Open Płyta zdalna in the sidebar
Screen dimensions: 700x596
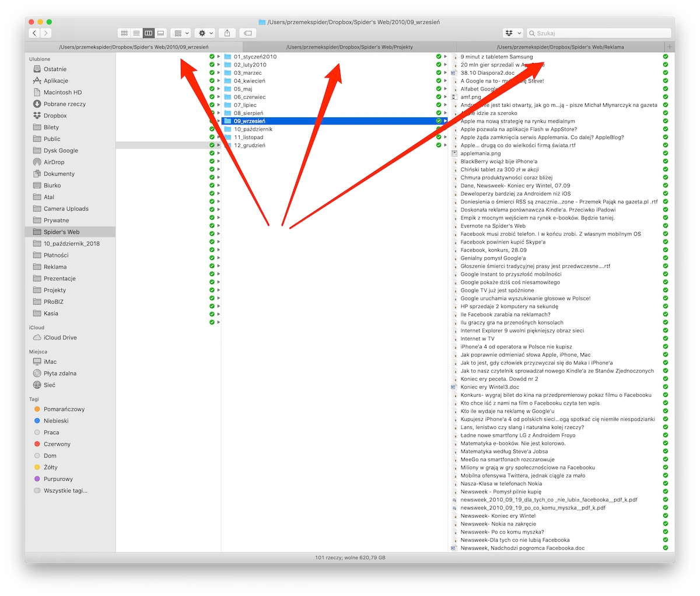[x=60, y=374]
